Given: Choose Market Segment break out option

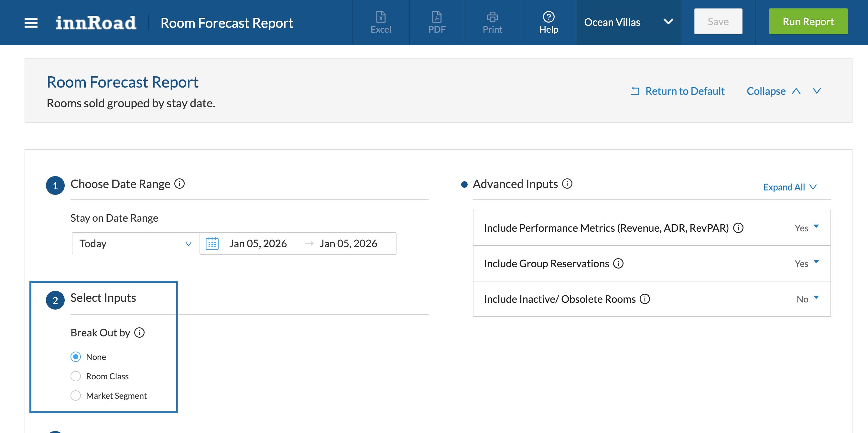Looking at the screenshot, I should (76, 395).
